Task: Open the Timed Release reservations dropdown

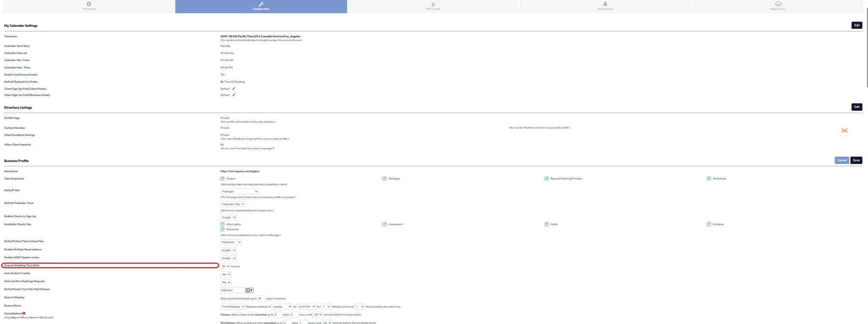Action: tap(233, 307)
